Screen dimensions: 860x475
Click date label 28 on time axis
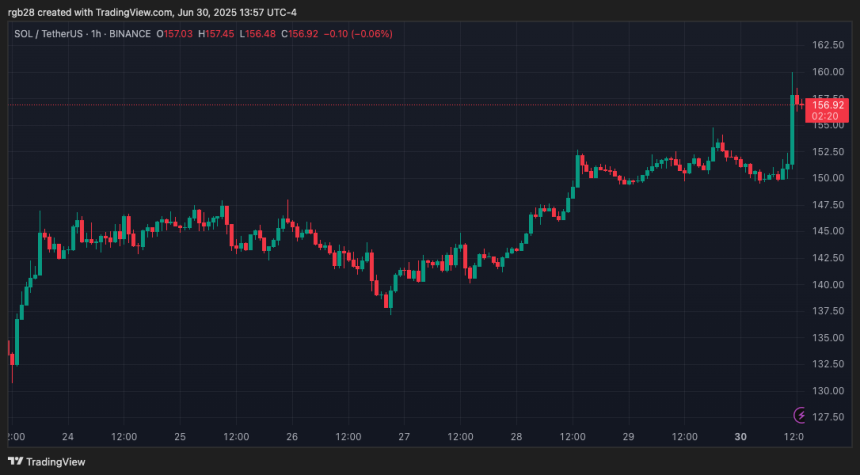coord(516,437)
